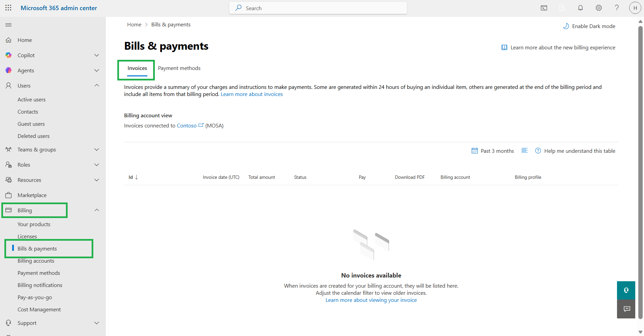
Task: Click the header document icon beside Cloud Shell
Action: [562, 8]
